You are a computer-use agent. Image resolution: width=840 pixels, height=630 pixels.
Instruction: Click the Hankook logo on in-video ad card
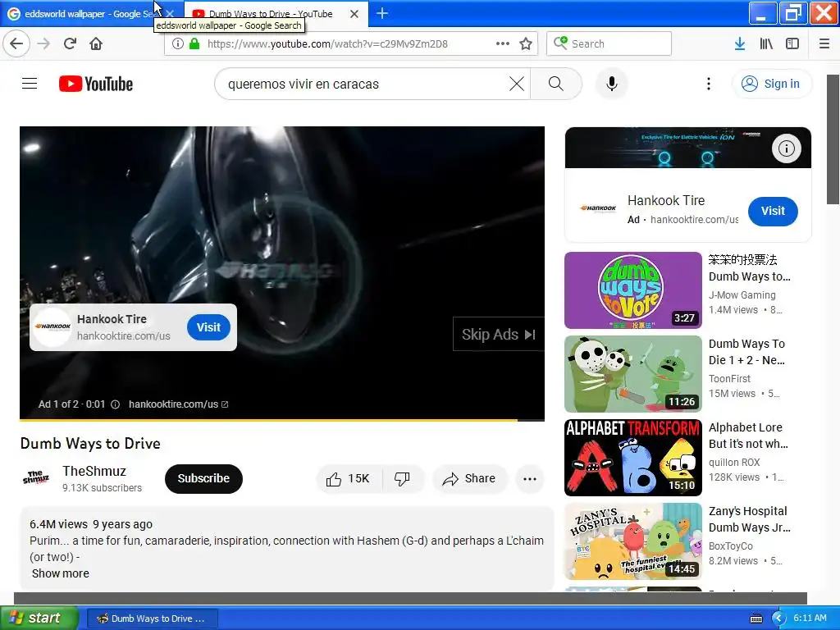coord(52,326)
